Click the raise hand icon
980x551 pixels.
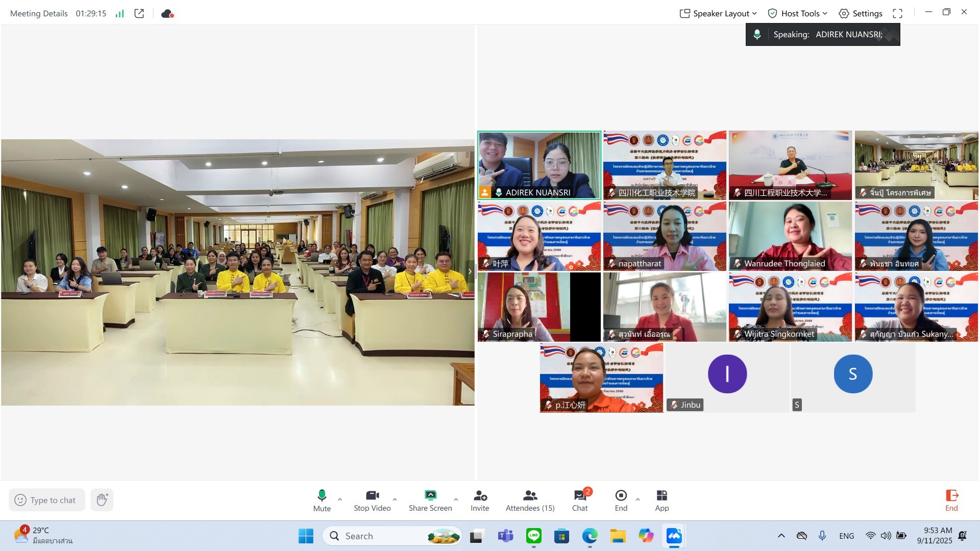102,500
